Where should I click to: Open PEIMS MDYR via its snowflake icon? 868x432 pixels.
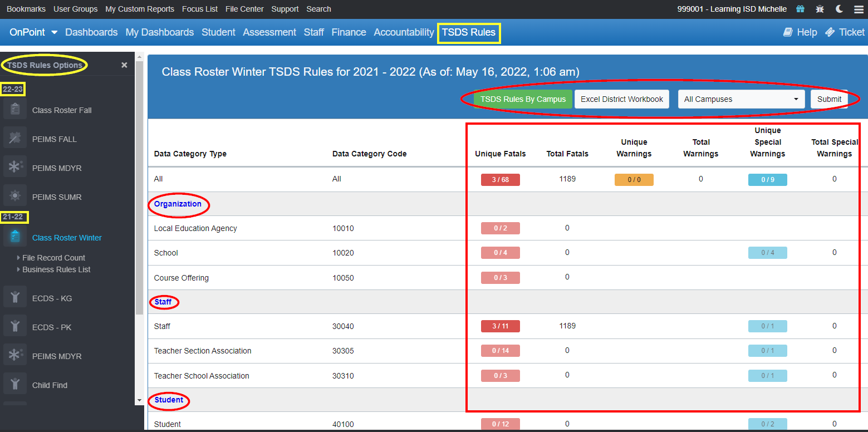click(x=14, y=168)
